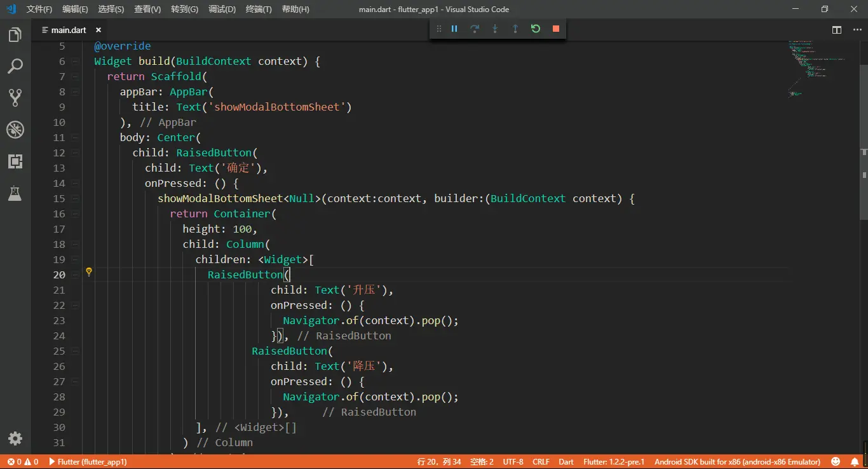868x469 pixels.
Task: Click line number 10 in the gutter
Action: 59,123
